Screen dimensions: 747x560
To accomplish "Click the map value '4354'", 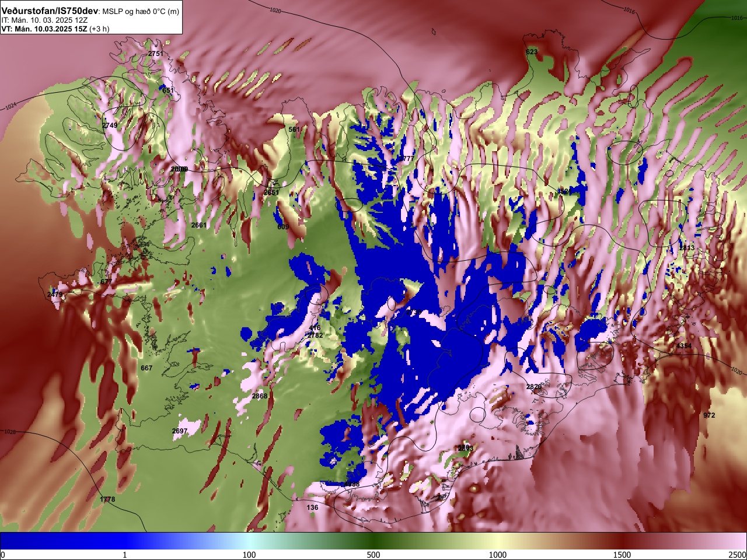I will coord(684,346).
